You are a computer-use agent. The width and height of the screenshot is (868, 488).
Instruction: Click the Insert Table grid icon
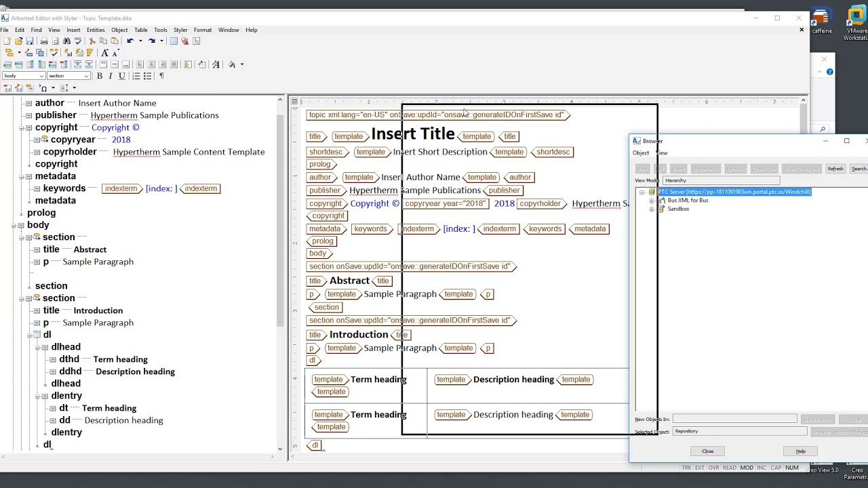tap(174, 41)
